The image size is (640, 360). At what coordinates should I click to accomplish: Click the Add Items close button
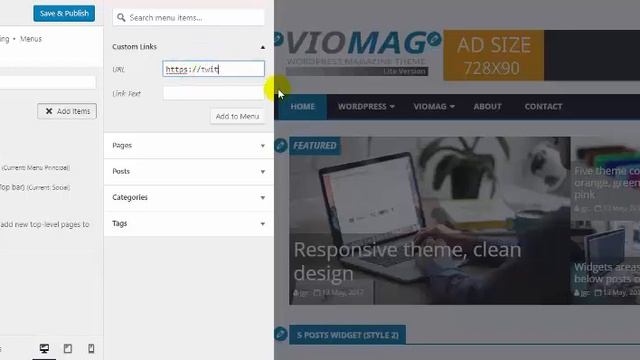pyautogui.click(x=67, y=111)
